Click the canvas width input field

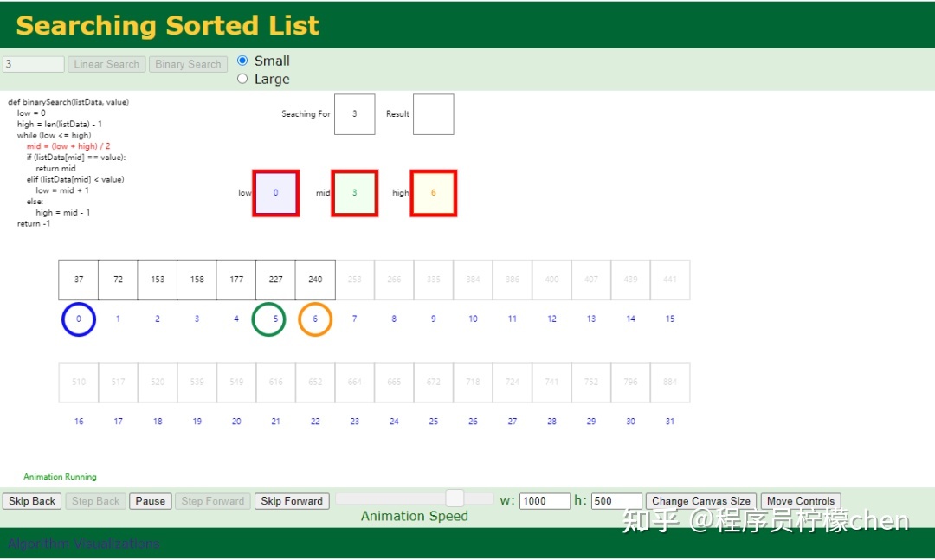545,501
